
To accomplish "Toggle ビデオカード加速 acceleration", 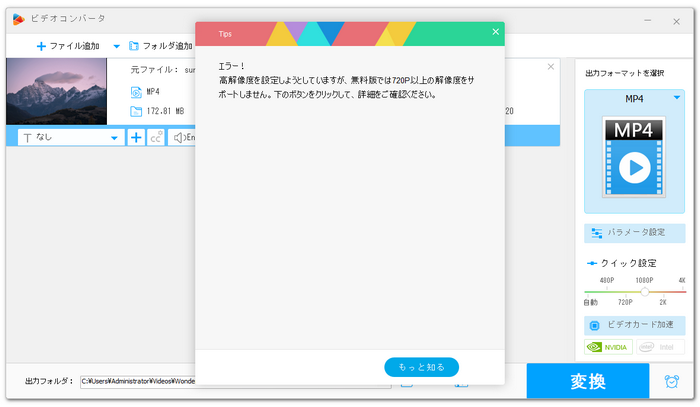I will (634, 325).
